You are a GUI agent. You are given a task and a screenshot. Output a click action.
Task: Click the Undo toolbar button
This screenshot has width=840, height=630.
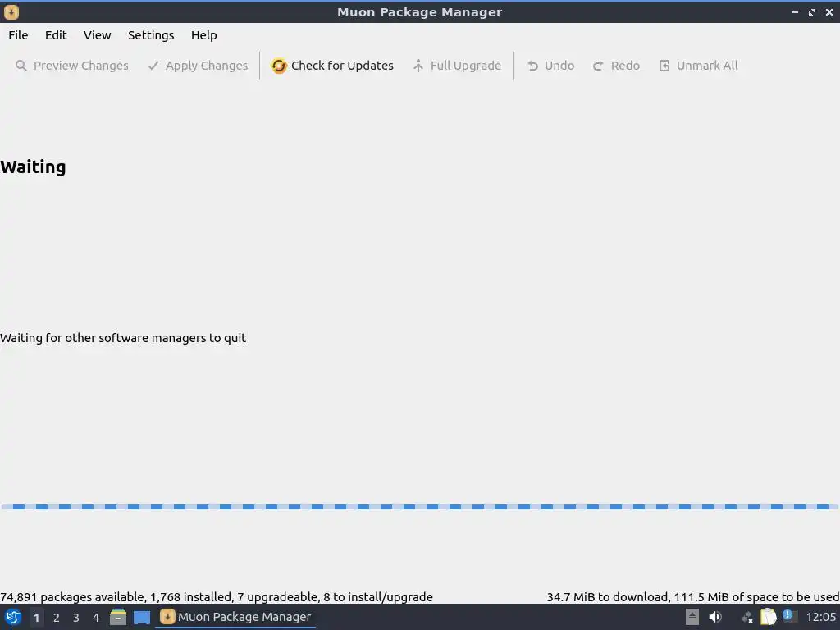tap(550, 66)
